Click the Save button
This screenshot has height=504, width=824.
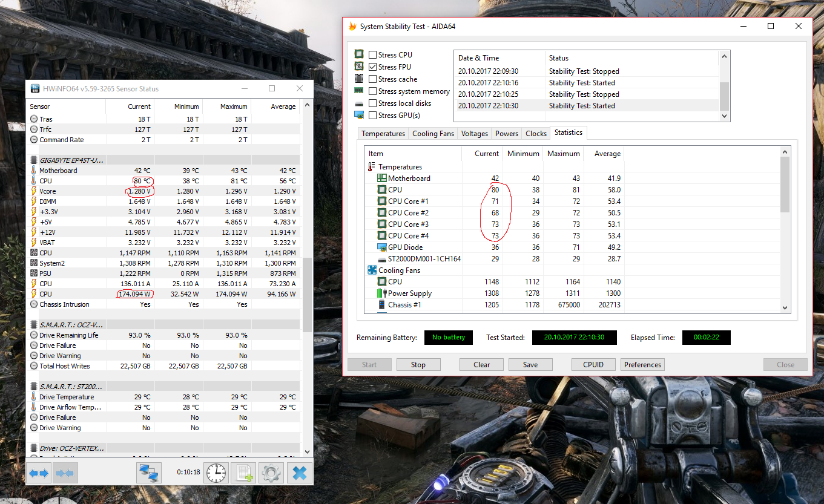[530, 365]
